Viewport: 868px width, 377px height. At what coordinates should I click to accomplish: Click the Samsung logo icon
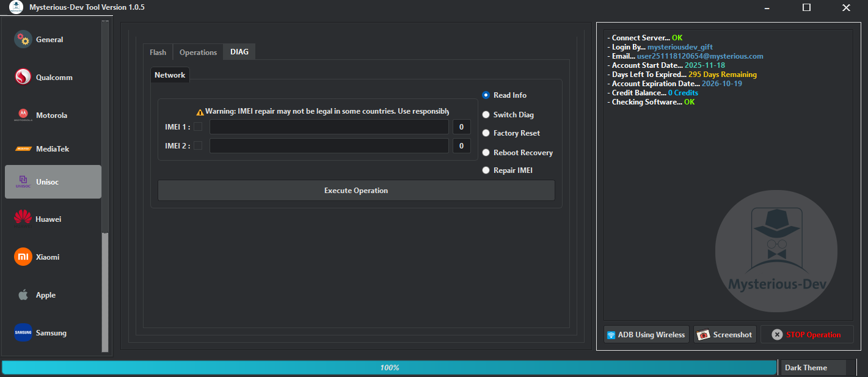click(23, 332)
